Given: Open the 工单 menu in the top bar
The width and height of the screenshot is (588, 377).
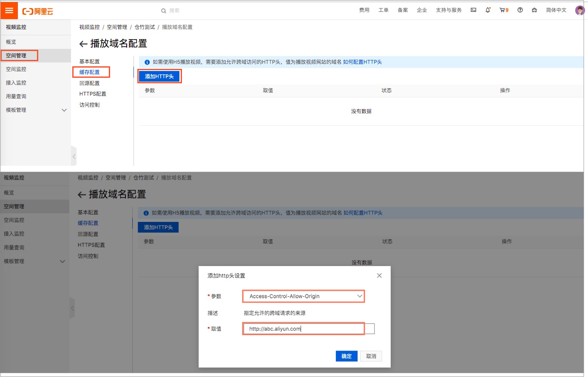Looking at the screenshot, I should (383, 10).
